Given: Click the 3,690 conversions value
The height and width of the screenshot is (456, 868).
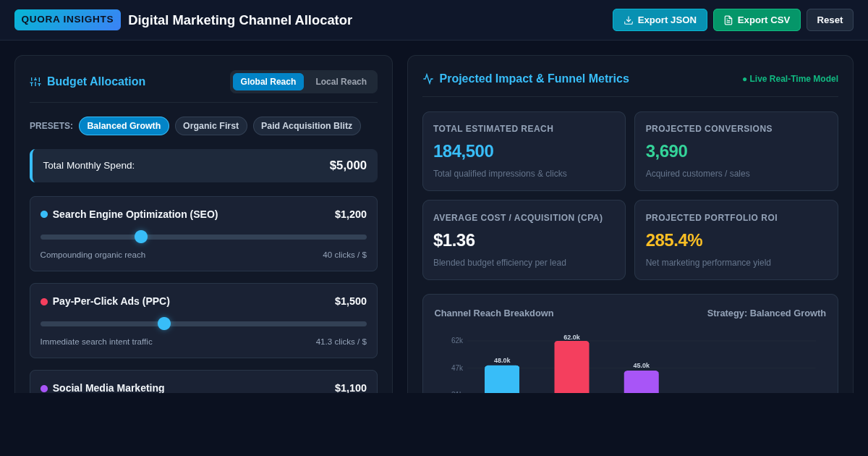Looking at the screenshot, I should pyautogui.click(x=667, y=151).
